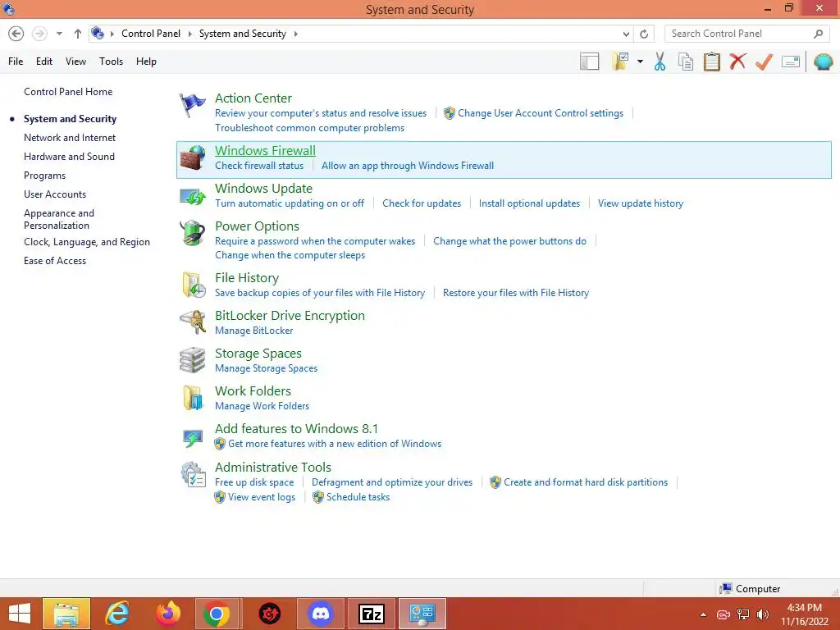
Task: Click the Windows Start button
Action: 20,614
